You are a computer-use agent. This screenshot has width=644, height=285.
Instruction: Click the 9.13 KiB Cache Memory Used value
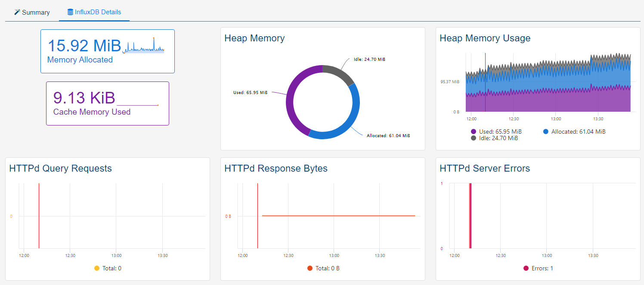point(84,98)
